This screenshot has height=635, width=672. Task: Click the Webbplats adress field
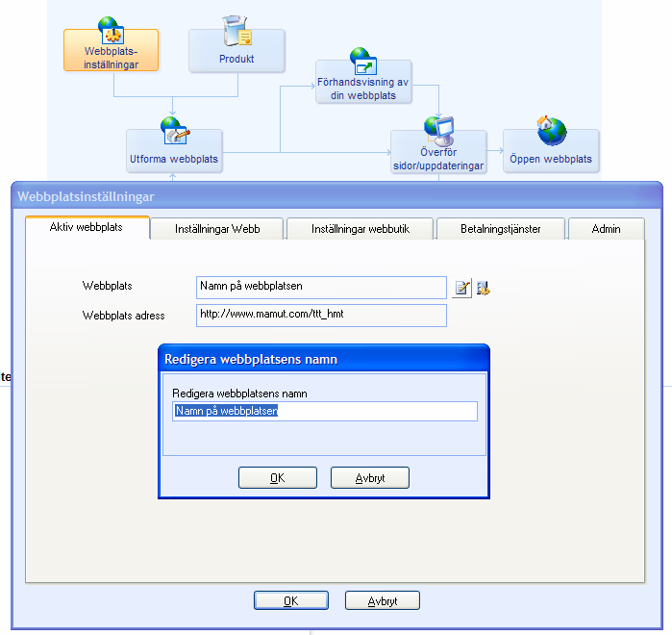point(321,316)
